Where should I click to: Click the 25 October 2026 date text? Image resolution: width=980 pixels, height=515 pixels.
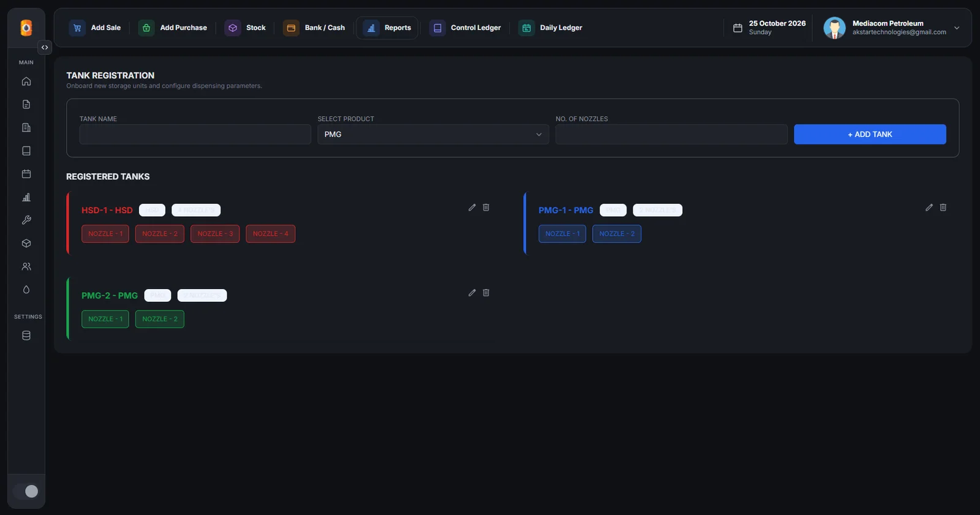[x=777, y=23]
